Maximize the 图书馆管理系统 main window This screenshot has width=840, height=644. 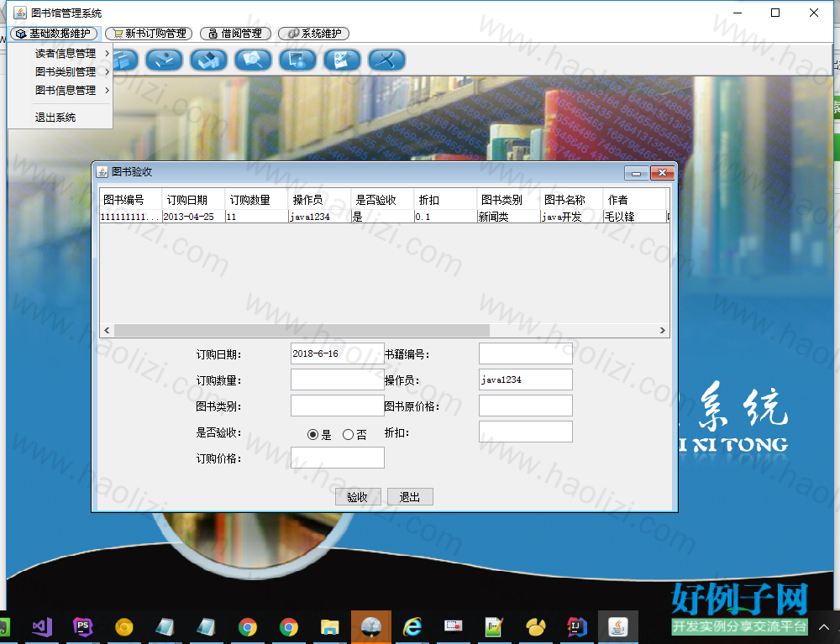[x=775, y=13]
